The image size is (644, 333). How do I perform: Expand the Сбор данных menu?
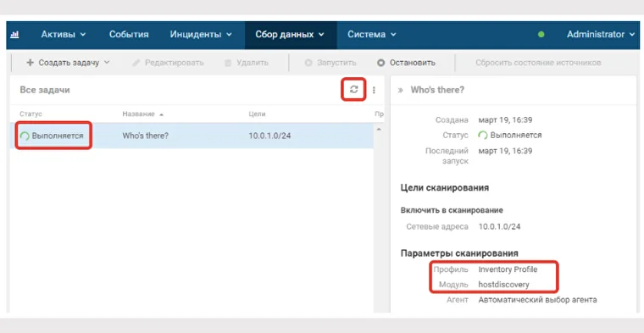pyautogui.click(x=290, y=35)
